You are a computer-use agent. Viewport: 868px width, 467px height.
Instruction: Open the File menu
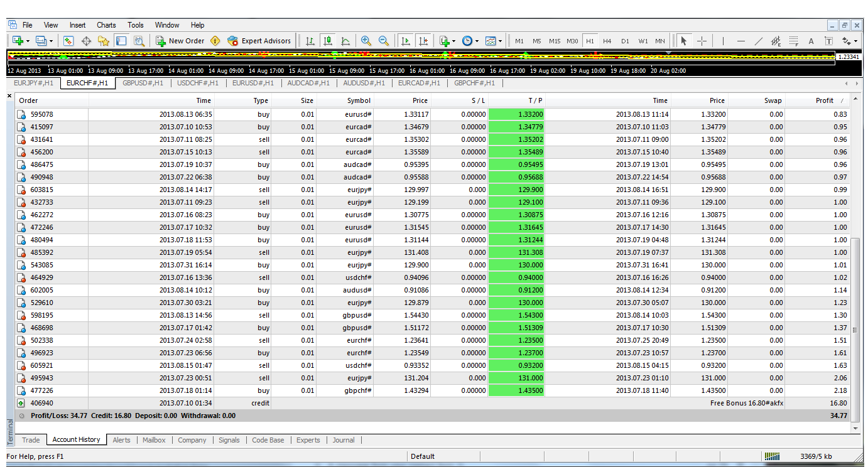[x=27, y=25]
